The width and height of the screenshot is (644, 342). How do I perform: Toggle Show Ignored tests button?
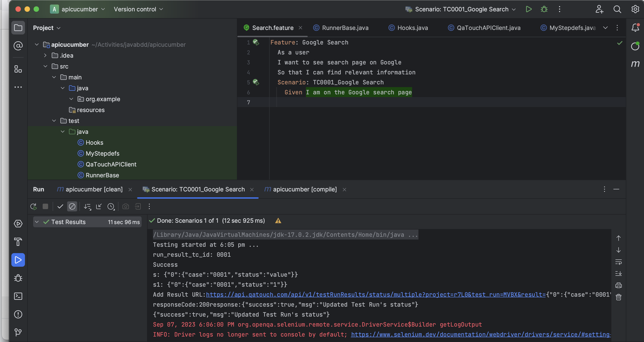click(x=72, y=206)
